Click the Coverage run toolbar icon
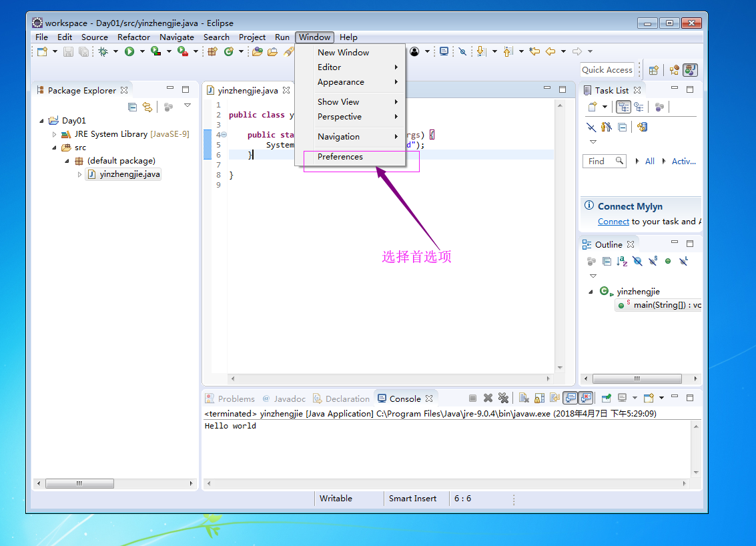 (155, 51)
